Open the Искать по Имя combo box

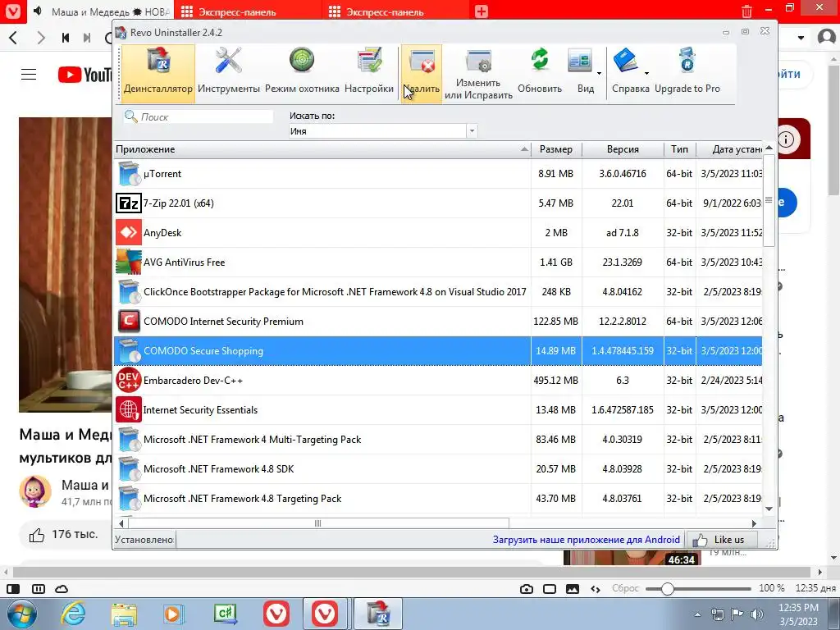(x=382, y=131)
